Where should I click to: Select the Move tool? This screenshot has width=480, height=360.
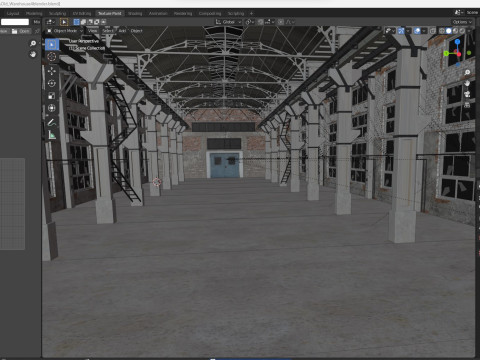click(x=51, y=71)
